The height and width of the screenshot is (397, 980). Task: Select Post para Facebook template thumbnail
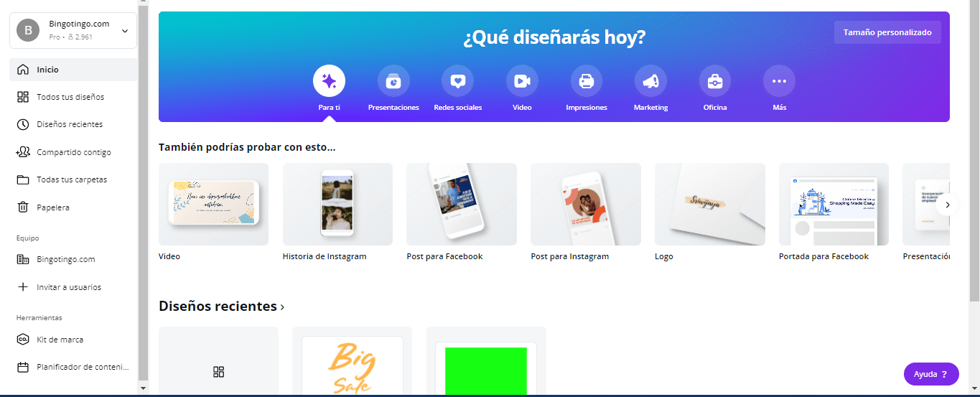462,204
